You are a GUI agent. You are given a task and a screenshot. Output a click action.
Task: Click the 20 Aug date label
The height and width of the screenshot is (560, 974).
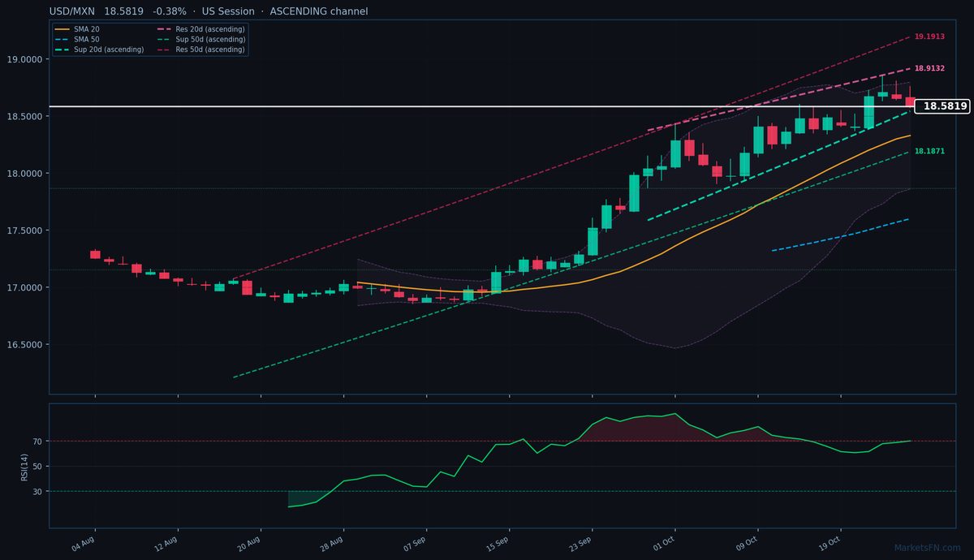pos(249,543)
